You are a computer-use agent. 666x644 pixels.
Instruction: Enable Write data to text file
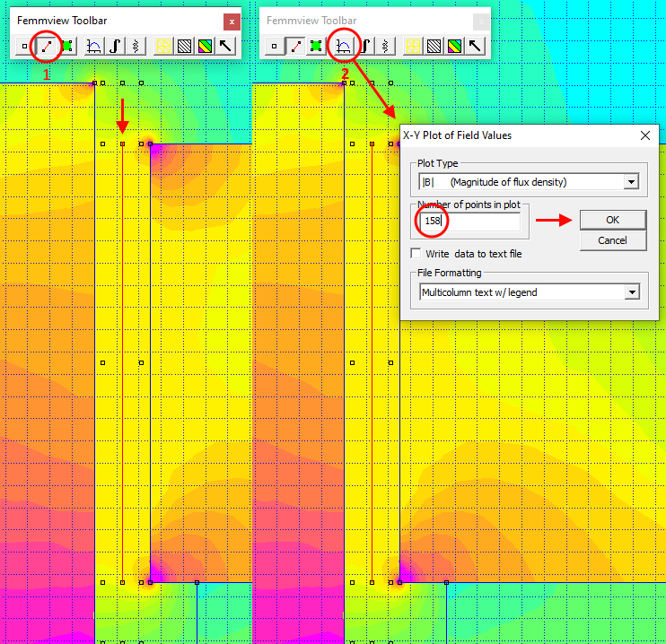click(416, 254)
